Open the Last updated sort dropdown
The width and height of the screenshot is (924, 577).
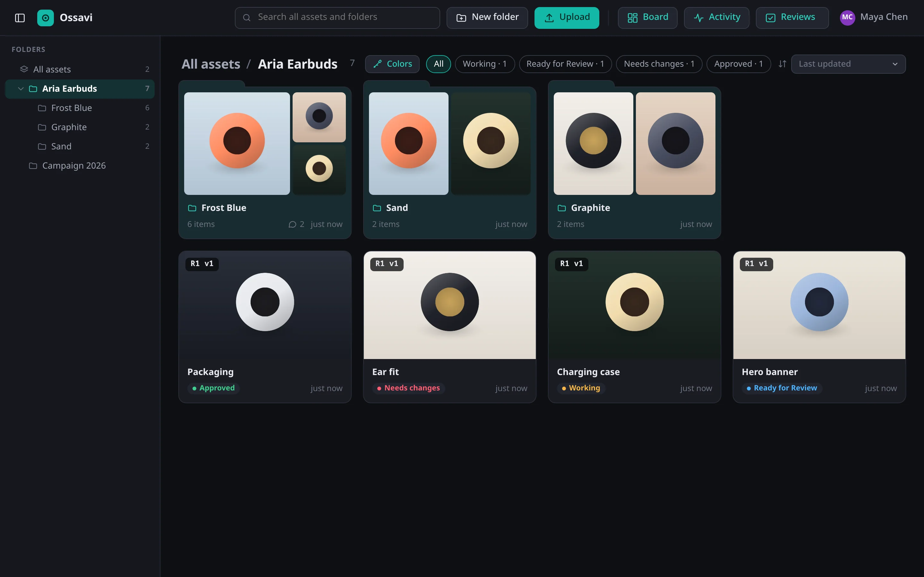tap(848, 64)
